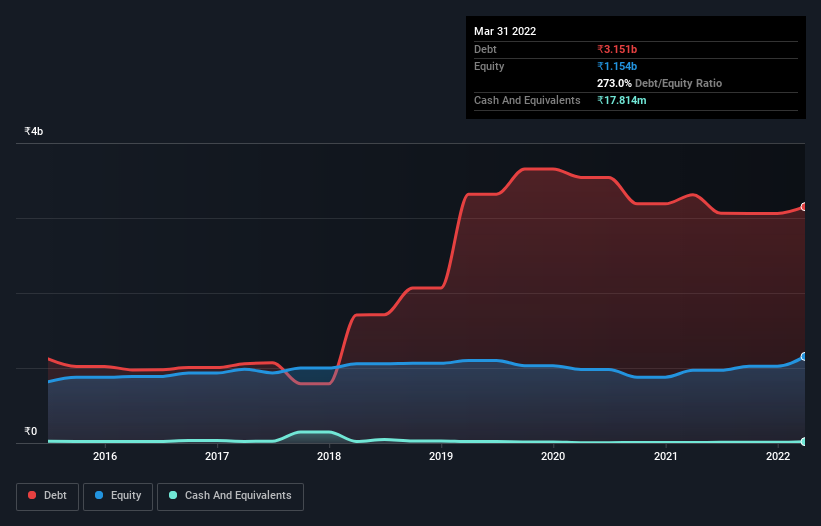The image size is (821, 526).
Task: Select the 2020 axis label
Action: point(553,456)
